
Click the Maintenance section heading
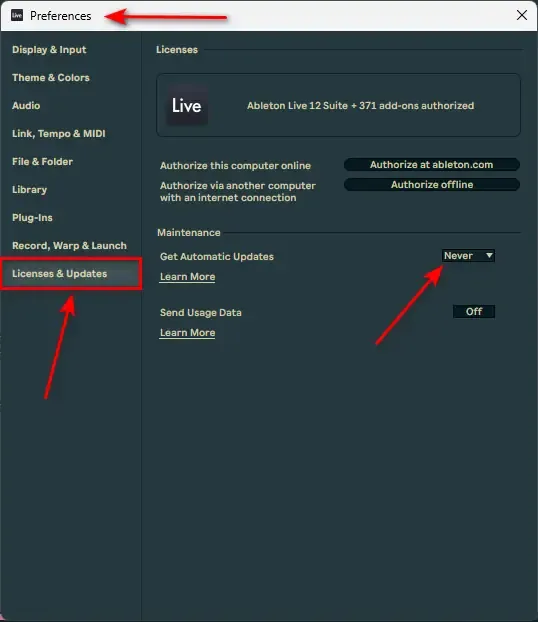click(188, 232)
